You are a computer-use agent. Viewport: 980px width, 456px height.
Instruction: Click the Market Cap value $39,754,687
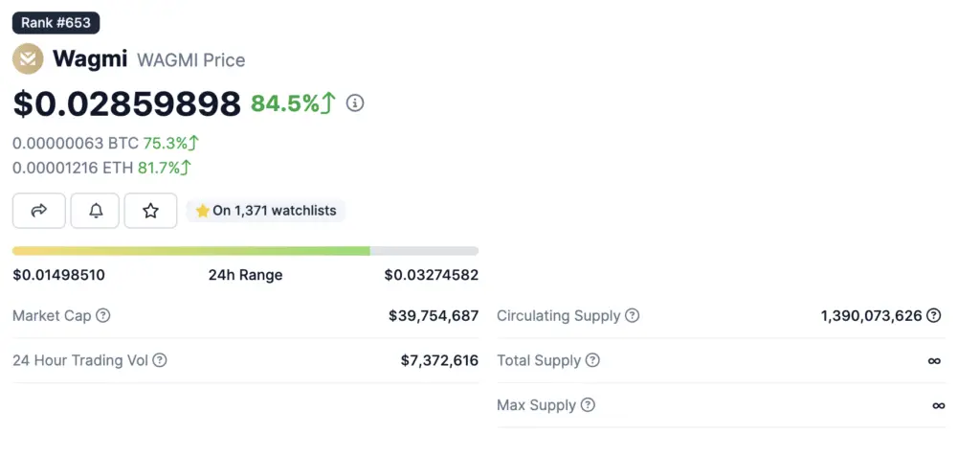(434, 315)
